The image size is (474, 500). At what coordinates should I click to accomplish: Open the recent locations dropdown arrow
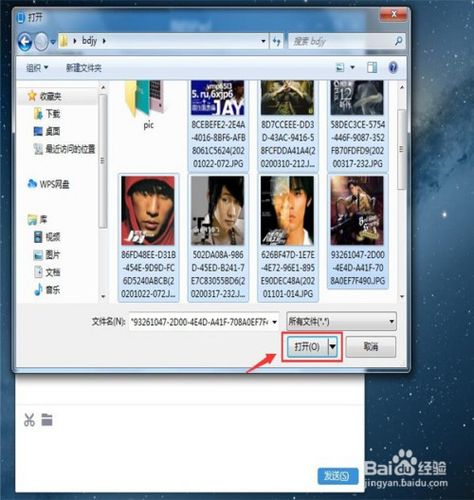click(x=53, y=42)
